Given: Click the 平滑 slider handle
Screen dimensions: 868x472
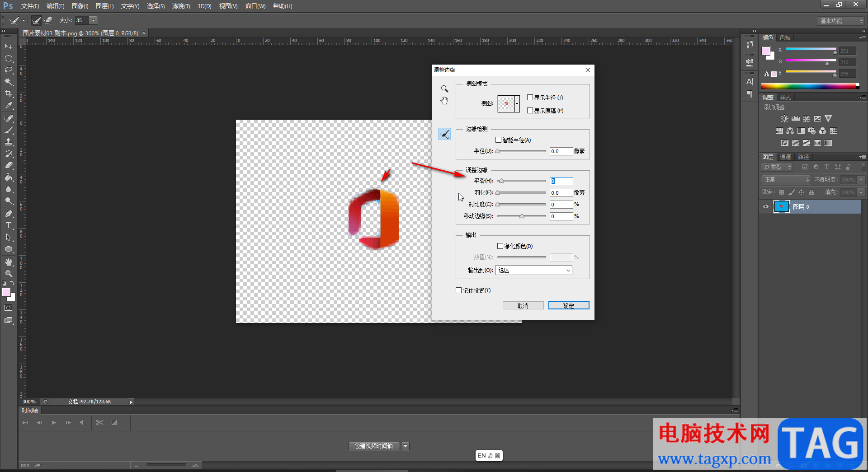Looking at the screenshot, I should pyautogui.click(x=501, y=181).
